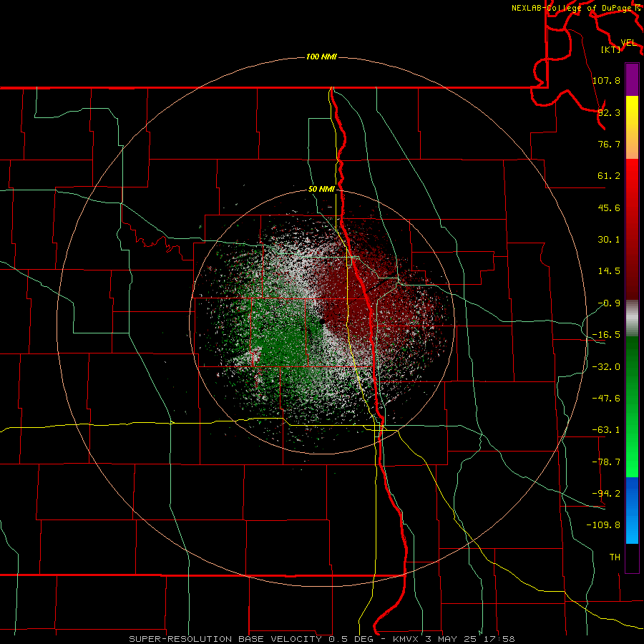Click the yellow-orange segment of the color bar
This screenshot has height=644, width=644.
coord(632,127)
